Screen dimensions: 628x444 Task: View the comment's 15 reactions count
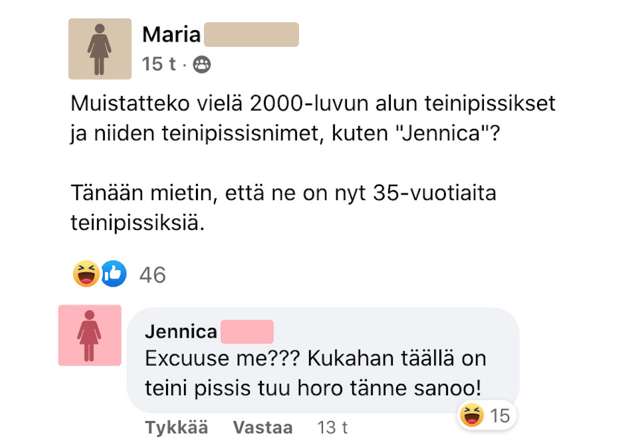[499, 414]
